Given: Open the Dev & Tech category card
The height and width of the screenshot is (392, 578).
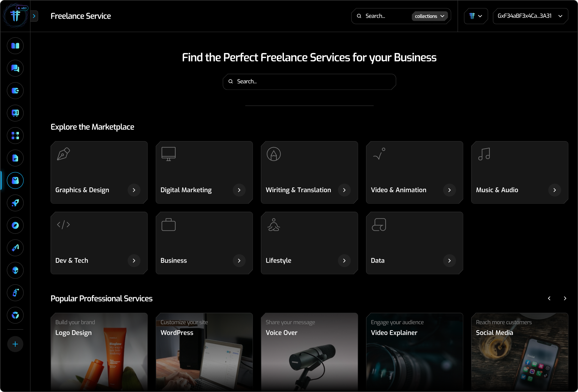Looking at the screenshot, I should tap(99, 243).
